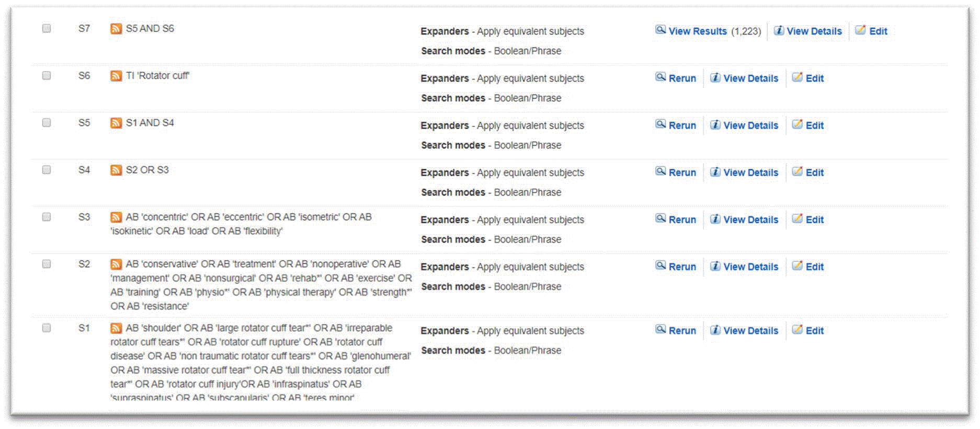
Task: Tick the checkbox for search S7
Action: (x=47, y=29)
